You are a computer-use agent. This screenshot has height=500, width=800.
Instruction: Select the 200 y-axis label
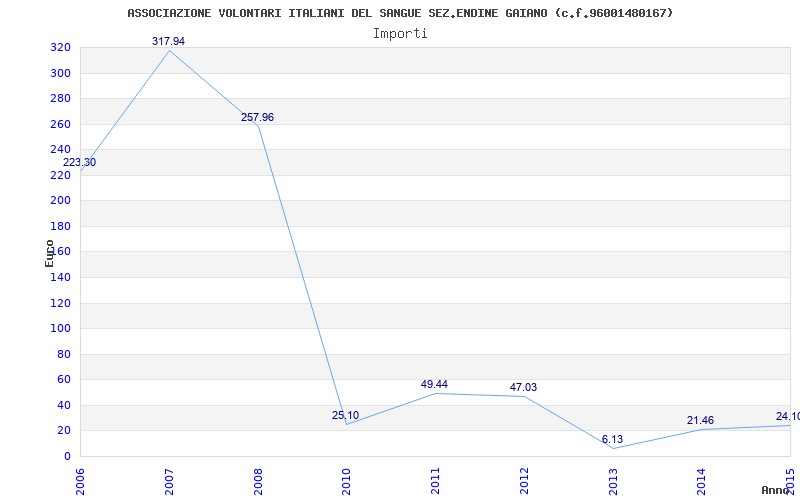pyautogui.click(x=60, y=201)
